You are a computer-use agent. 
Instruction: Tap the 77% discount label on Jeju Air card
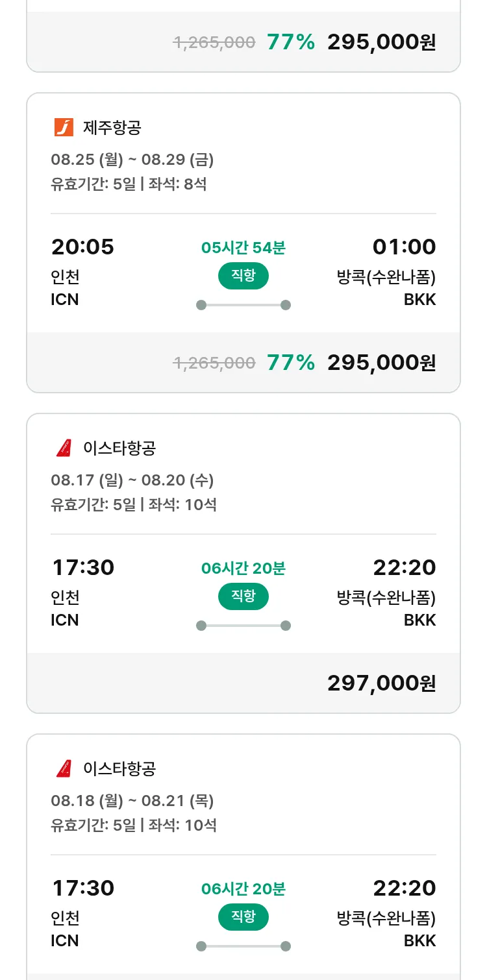pyautogui.click(x=290, y=362)
